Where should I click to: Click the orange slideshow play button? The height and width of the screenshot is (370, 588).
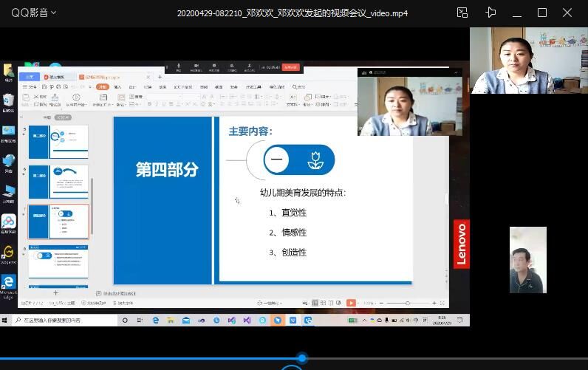(x=351, y=303)
